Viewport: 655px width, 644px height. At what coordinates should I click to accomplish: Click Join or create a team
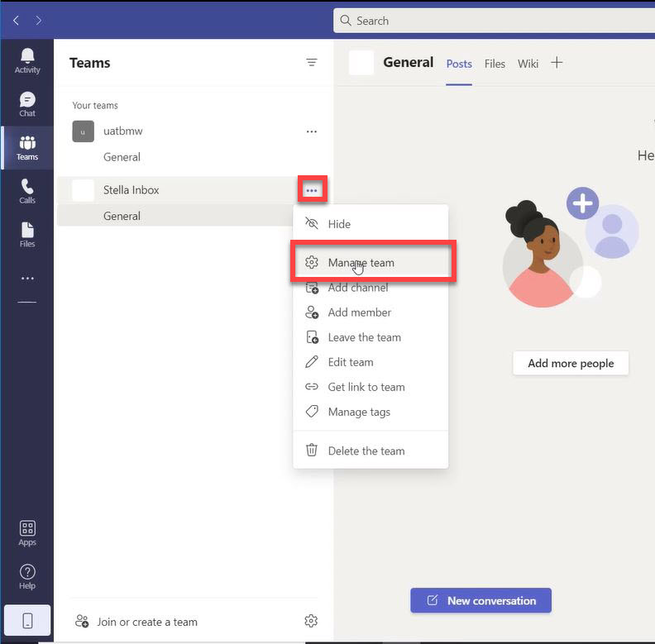(x=136, y=622)
